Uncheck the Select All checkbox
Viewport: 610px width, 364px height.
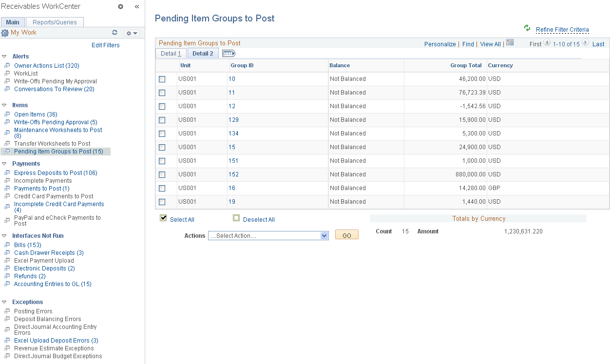point(163,218)
